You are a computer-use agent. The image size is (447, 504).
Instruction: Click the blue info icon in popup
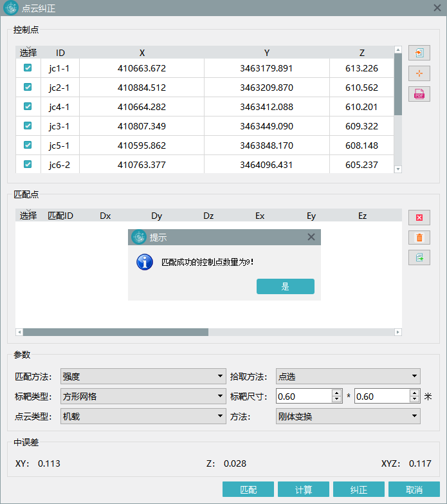click(x=145, y=262)
